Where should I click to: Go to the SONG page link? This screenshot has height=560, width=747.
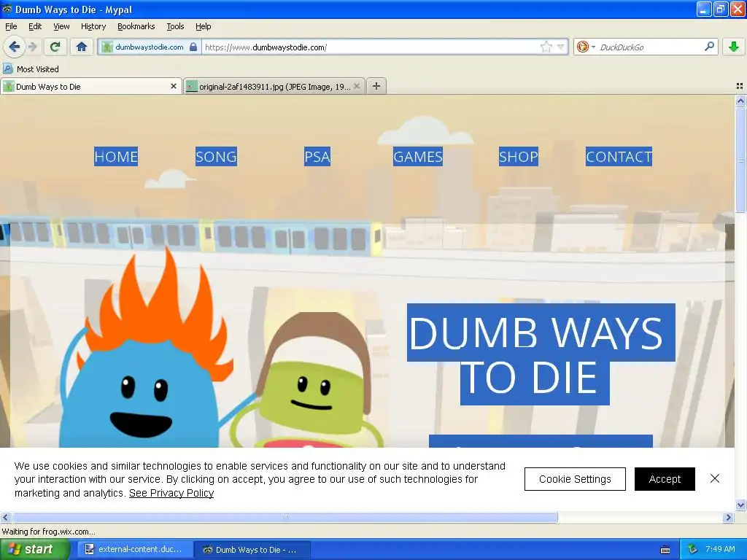pyautogui.click(x=216, y=157)
